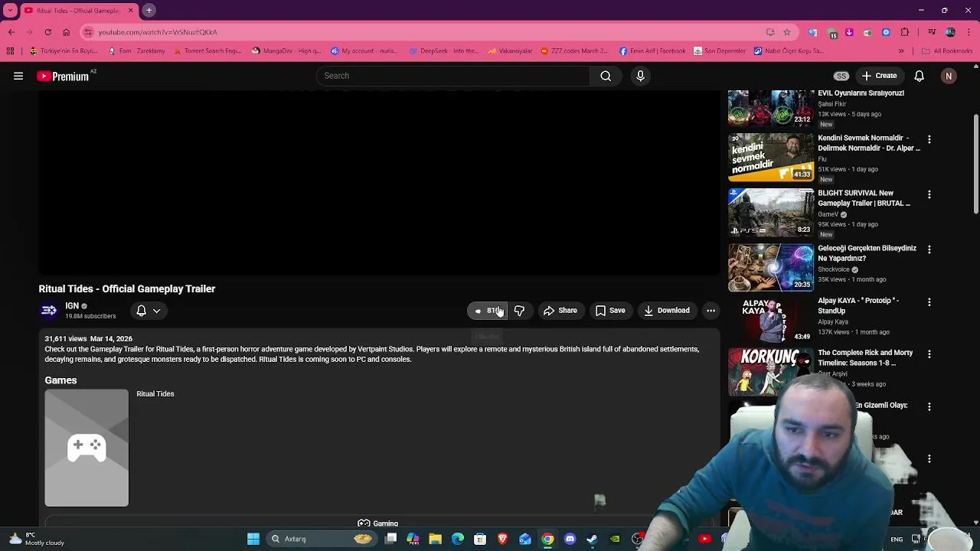Image resolution: width=980 pixels, height=551 pixels.
Task: Open options for Geleceği Gerçekten Bilseydiniz video
Action: [x=929, y=250]
